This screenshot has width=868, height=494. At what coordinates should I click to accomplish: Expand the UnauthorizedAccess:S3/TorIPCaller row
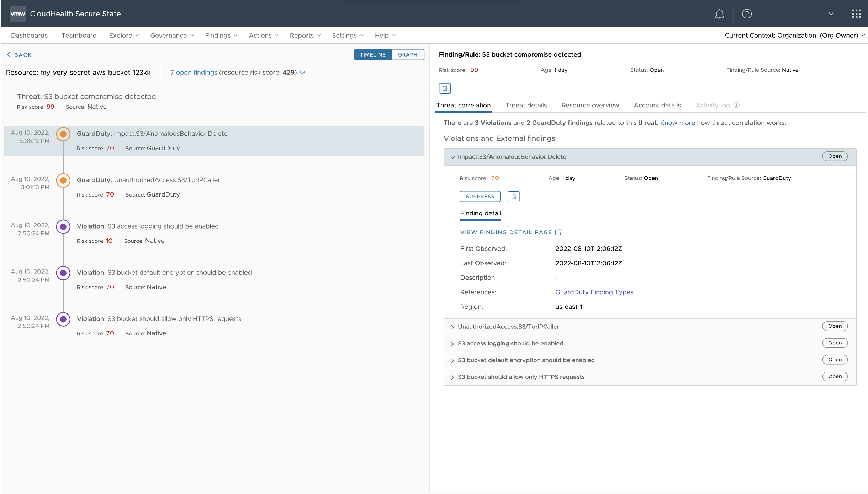[452, 327]
